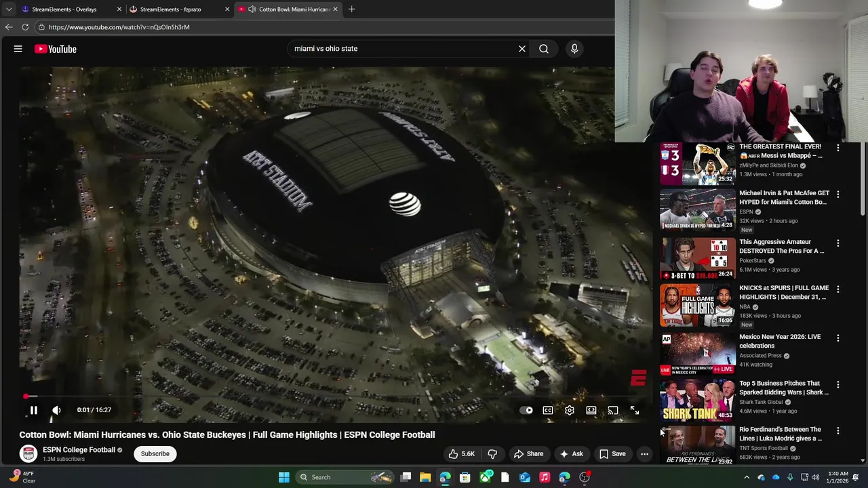Mute the Cotton Bowl tab via speaker icon

[252, 9]
